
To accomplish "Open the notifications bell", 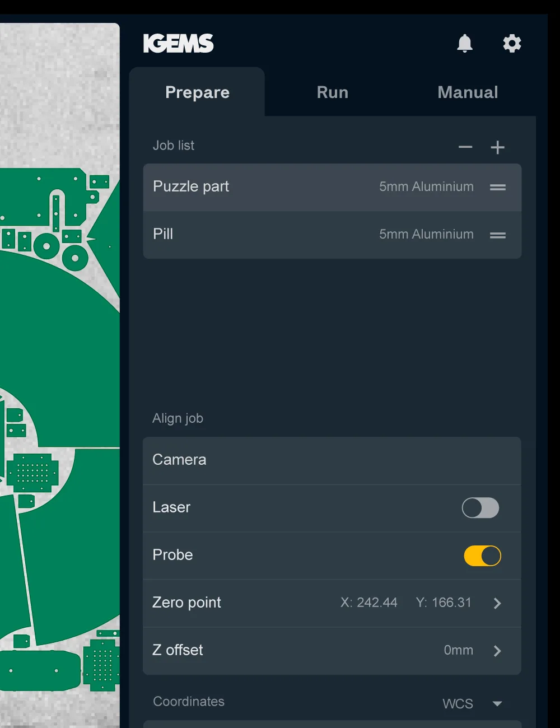I will [465, 43].
